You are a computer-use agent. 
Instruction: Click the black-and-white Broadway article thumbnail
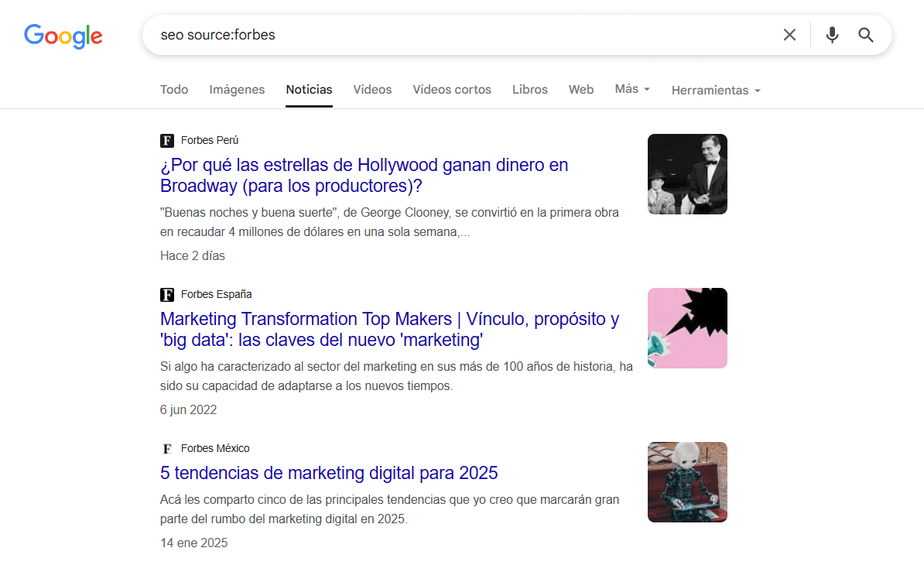pyautogui.click(x=687, y=174)
